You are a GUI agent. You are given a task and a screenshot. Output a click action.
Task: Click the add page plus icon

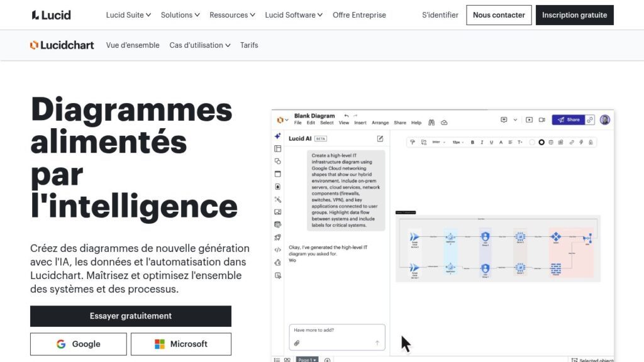(327, 360)
